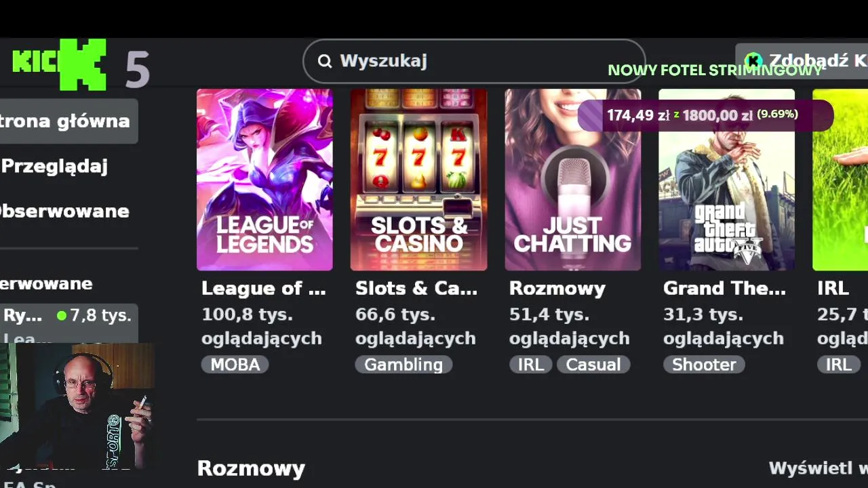Open the Rozmowy category title link
Screen dimensions: 868x488
pos(557,289)
